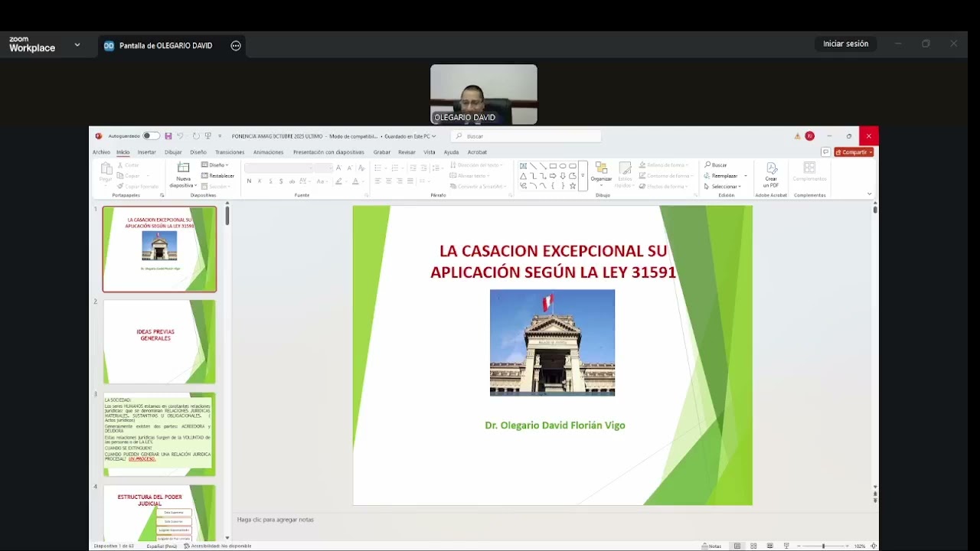Click the Nueva diapositiva button icon
This screenshot has height=551, width=980.
point(183,168)
